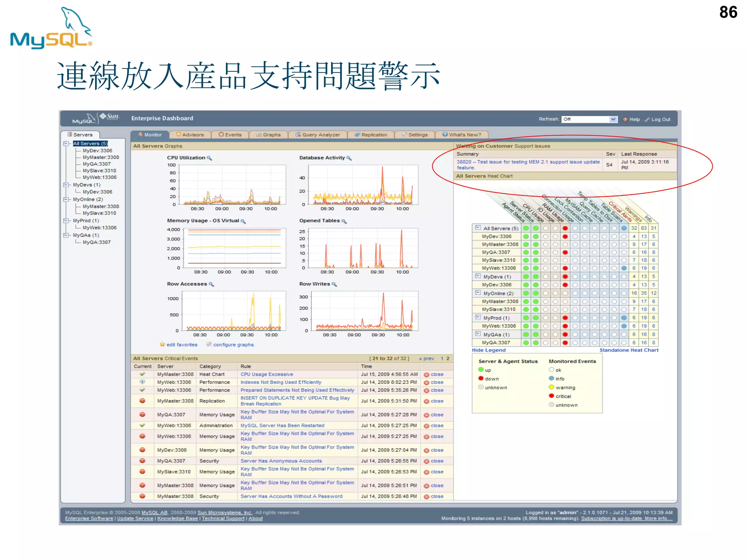
Task: Click star icon for edit favorites
Action: [162, 344]
